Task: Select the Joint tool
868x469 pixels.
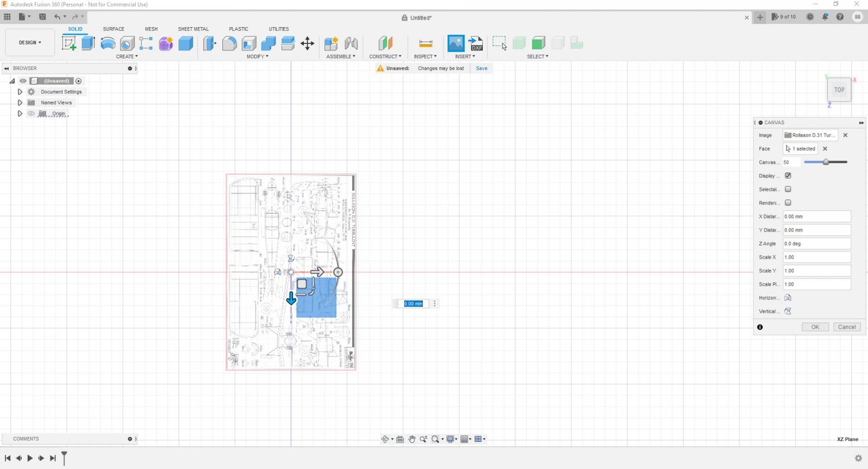Action: tap(351, 43)
